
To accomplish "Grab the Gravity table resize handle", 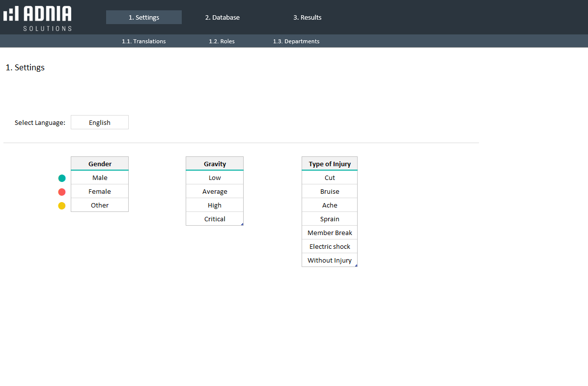I will tap(242, 224).
